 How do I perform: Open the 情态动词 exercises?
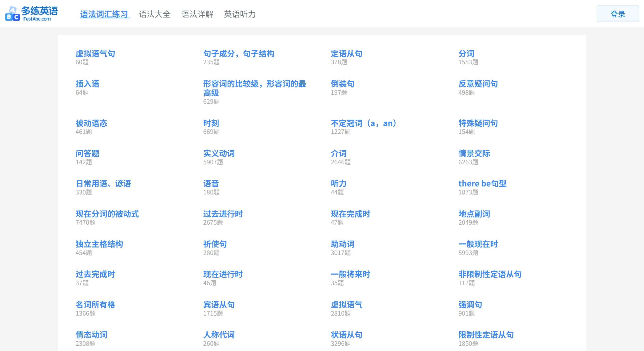point(91,335)
